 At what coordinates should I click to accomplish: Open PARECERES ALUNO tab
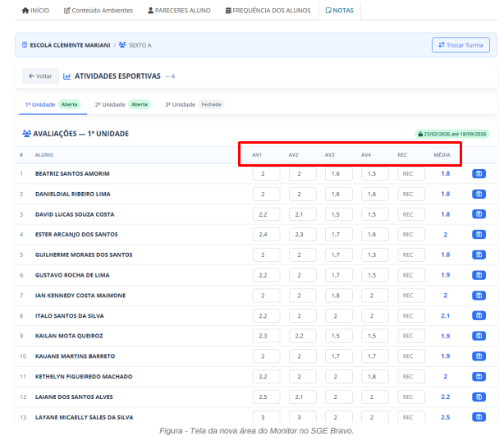coord(179,11)
